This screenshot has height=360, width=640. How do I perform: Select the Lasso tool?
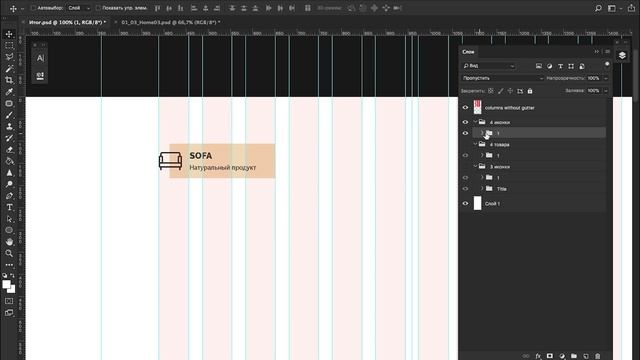(9, 57)
